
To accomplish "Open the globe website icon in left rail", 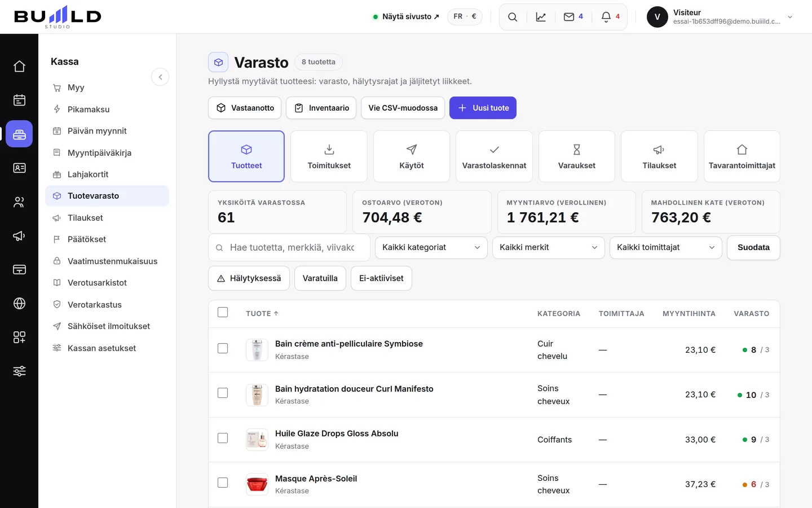I will coord(19,303).
